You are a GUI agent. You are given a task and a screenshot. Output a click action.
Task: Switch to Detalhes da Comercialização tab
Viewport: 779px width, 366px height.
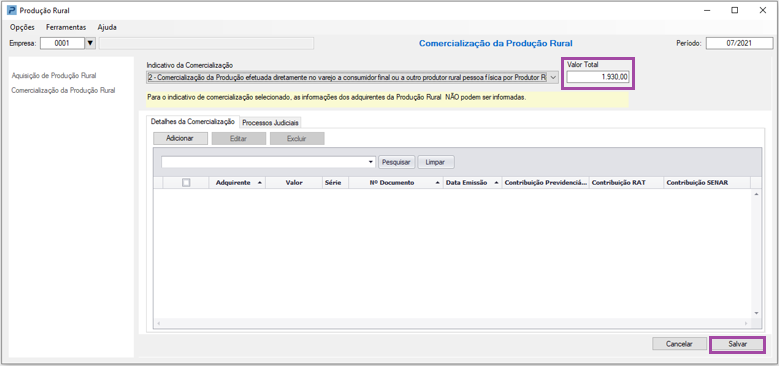(193, 122)
